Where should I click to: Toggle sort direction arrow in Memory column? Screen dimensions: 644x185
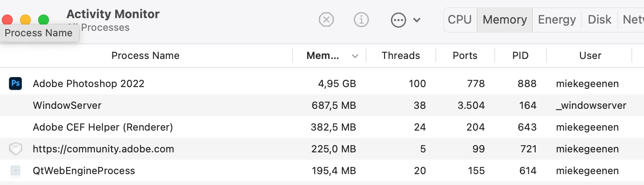[355, 56]
